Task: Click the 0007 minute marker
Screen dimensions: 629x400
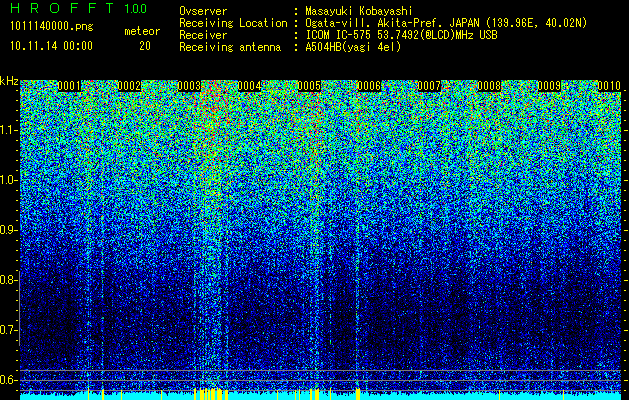Action: [429, 86]
